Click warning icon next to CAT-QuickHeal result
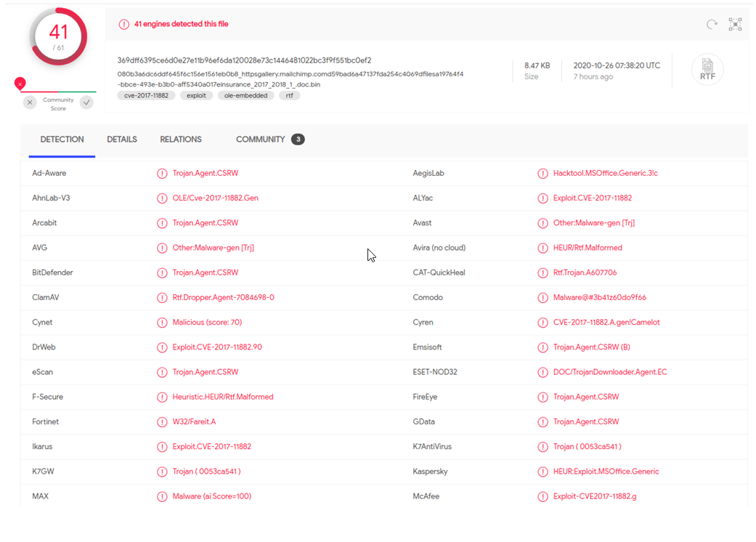The height and width of the screenshot is (542, 756). pos(543,273)
